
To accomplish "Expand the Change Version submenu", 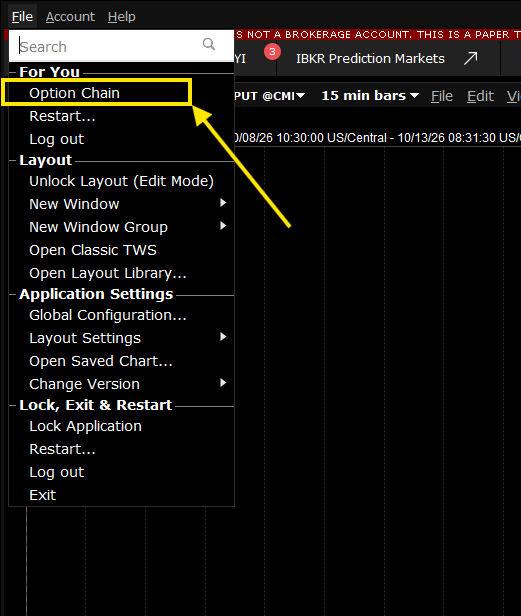I will 121,384.
